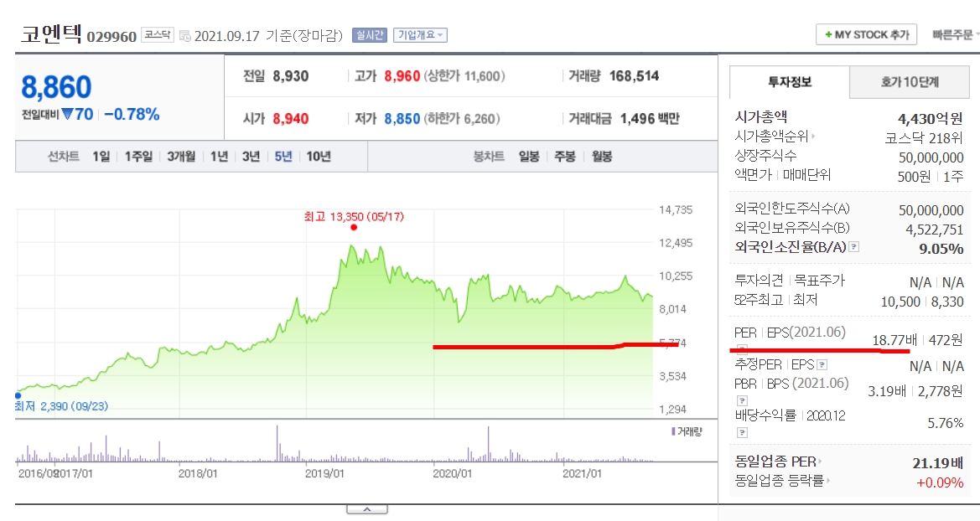The image size is (980, 521).
Task: Click the PER value 18.77배
Action: point(894,340)
